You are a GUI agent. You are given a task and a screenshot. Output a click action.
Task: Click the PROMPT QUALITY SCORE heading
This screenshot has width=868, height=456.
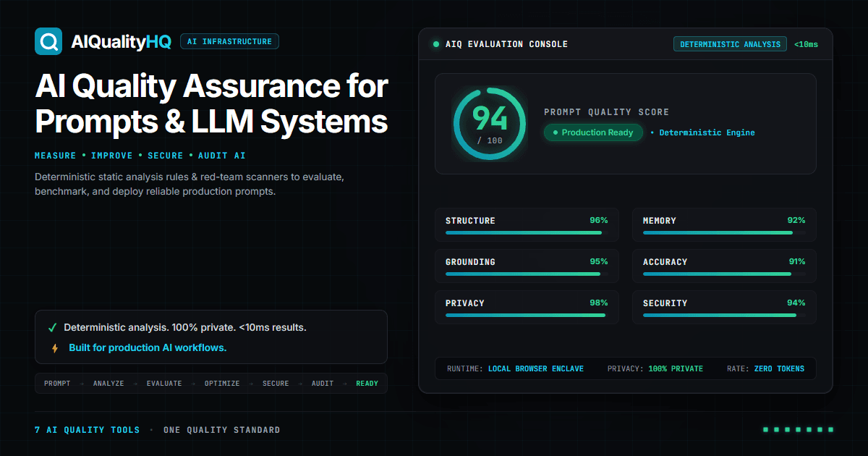(606, 112)
